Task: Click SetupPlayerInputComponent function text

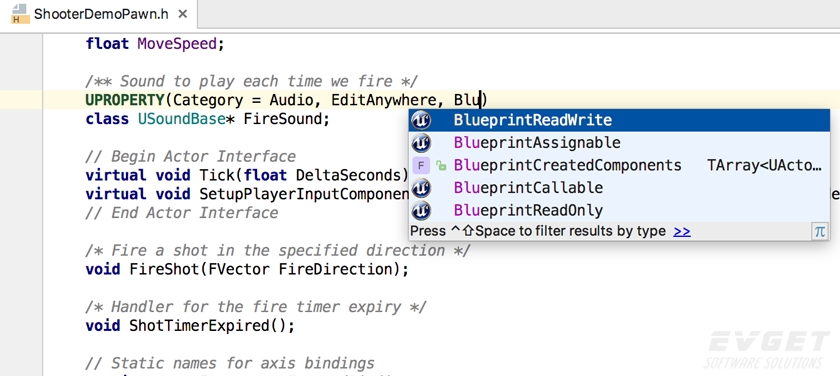Action: click(x=304, y=194)
